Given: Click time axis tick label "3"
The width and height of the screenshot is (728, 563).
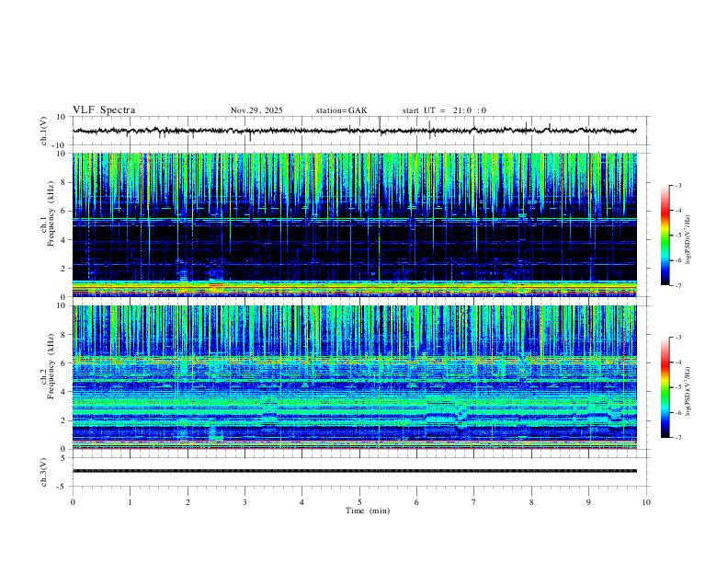Looking at the screenshot, I should click(x=245, y=502).
